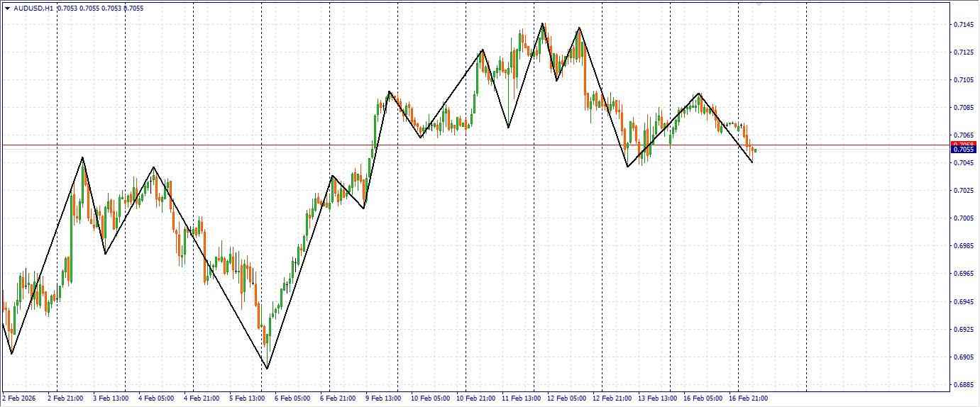The height and width of the screenshot is (407, 980).
Task: Click the 0.7125 price axis label
Action: (x=964, y=52)
